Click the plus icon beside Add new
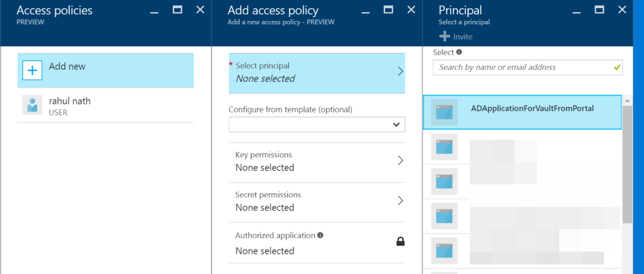Screen dimensions: 644x274 coord(32,71)
